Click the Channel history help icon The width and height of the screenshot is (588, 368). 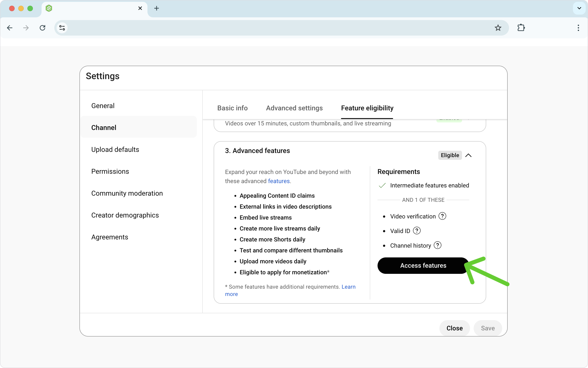[x=438, y=245]
